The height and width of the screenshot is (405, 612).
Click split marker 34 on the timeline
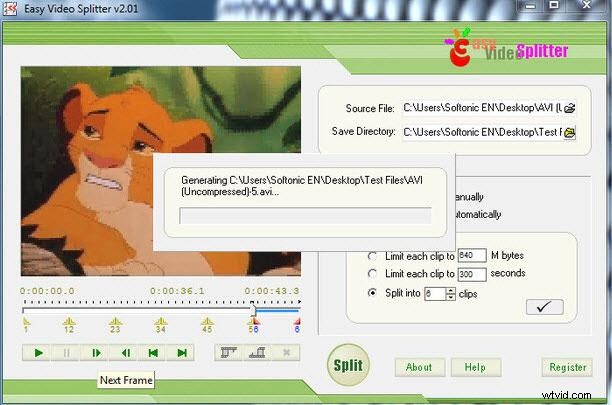pyautogui.click(x=161, y=325)
